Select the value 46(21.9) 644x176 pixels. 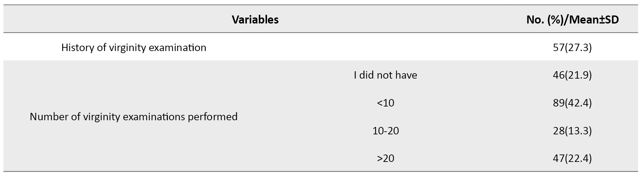tap(572, 75)
